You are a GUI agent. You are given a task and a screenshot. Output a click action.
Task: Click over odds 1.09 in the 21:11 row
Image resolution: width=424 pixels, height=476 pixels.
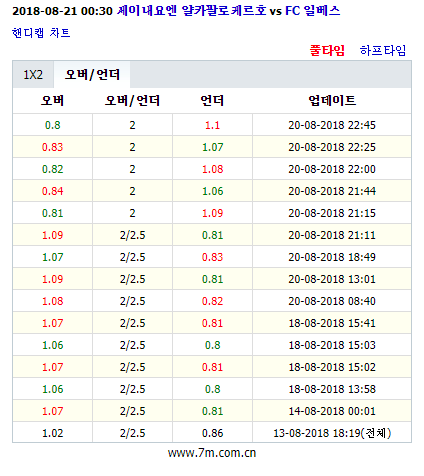coord(52,235)
